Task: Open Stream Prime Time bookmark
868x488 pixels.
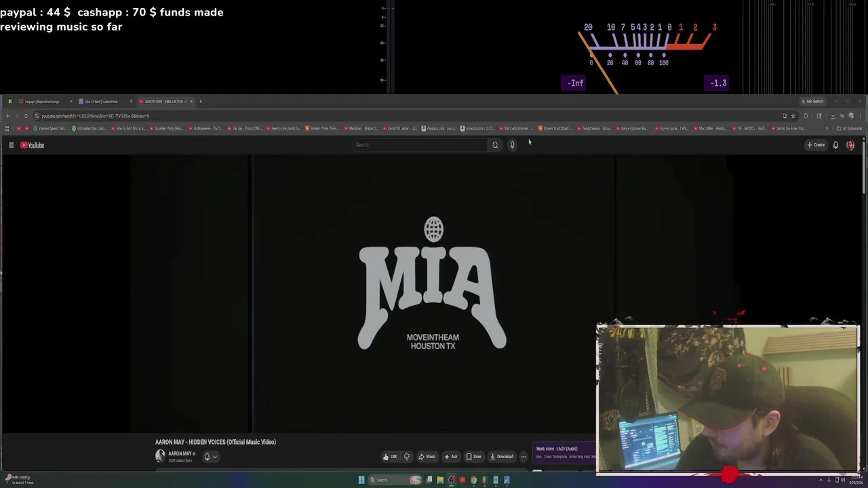Action: click(321, 128)
